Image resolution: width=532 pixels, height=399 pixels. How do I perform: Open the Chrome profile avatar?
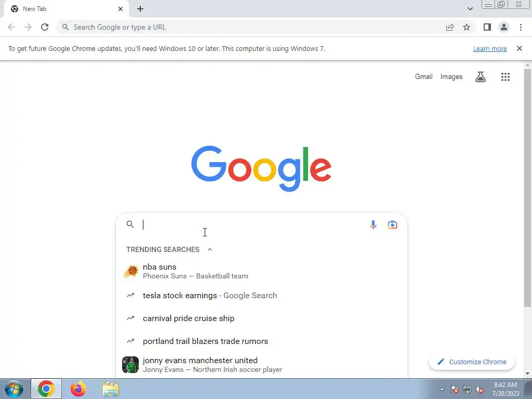[504, 27]
